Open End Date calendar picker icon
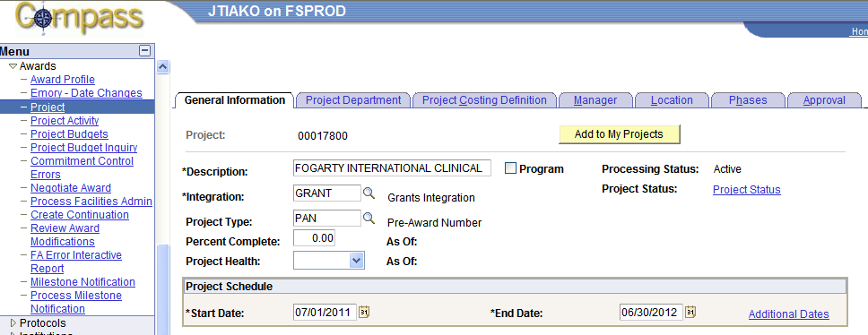 pyautogui.click(x=690, y=313)
